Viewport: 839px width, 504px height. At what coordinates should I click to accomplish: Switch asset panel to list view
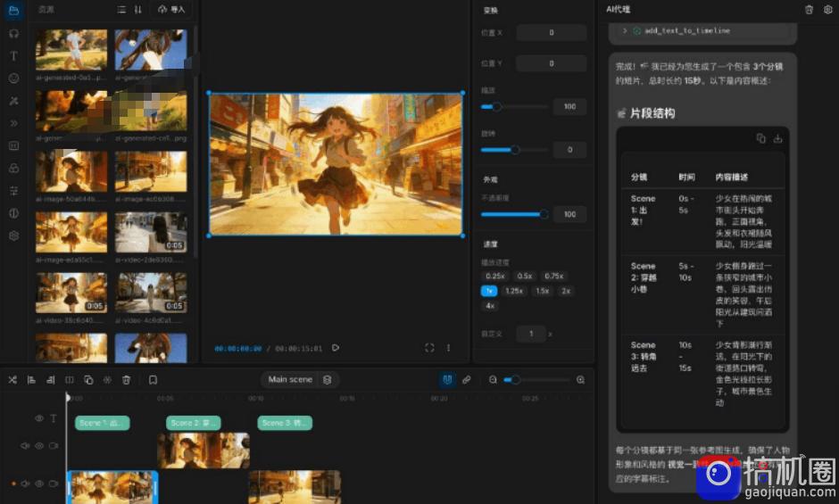(x=121, y=10)
